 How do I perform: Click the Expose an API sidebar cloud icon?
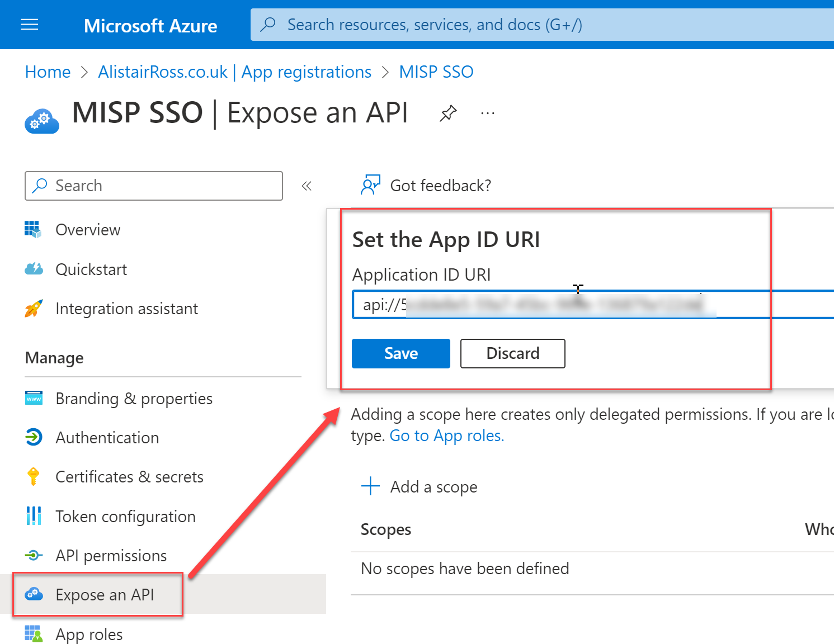click(x=34, y=594)
